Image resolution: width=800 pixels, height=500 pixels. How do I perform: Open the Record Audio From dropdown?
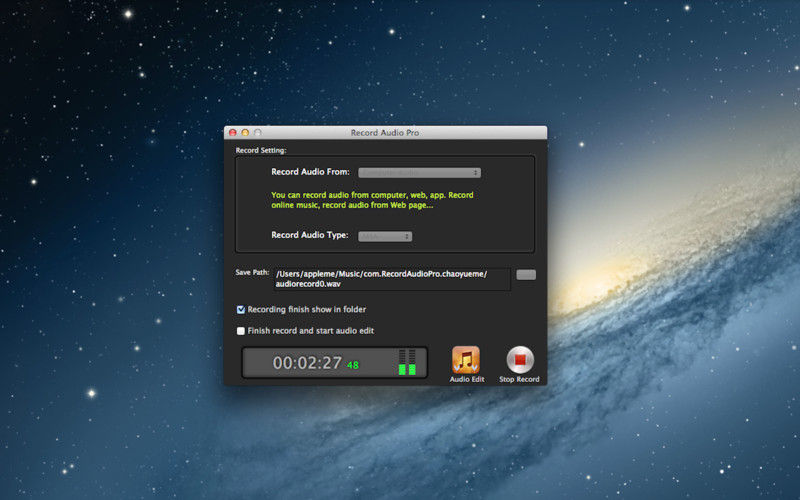(419, 173)
